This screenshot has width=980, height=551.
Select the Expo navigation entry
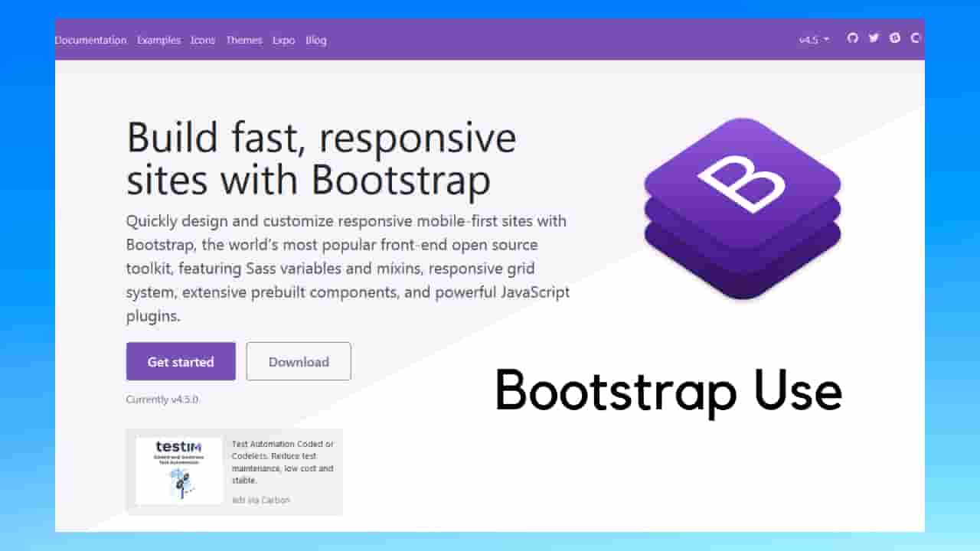click(283, 40)
